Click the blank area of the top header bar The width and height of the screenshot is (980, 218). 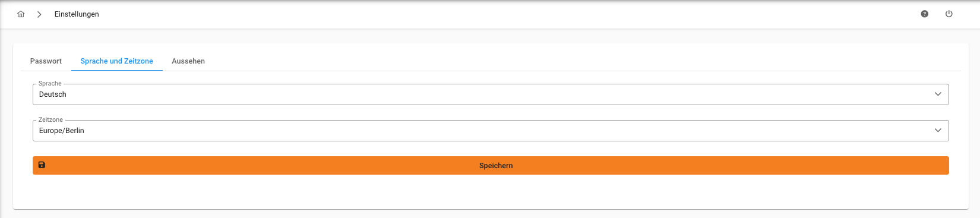tap(505, 14)
